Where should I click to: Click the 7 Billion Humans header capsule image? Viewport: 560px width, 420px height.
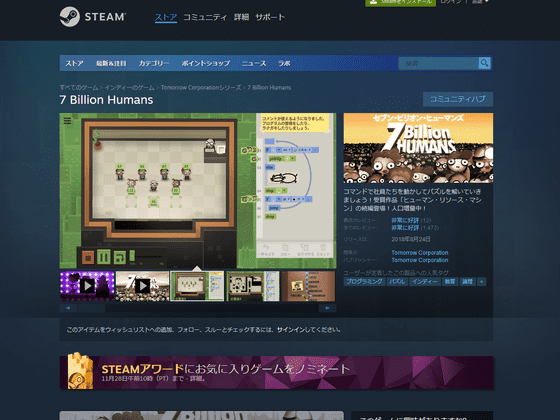(418, 148)
